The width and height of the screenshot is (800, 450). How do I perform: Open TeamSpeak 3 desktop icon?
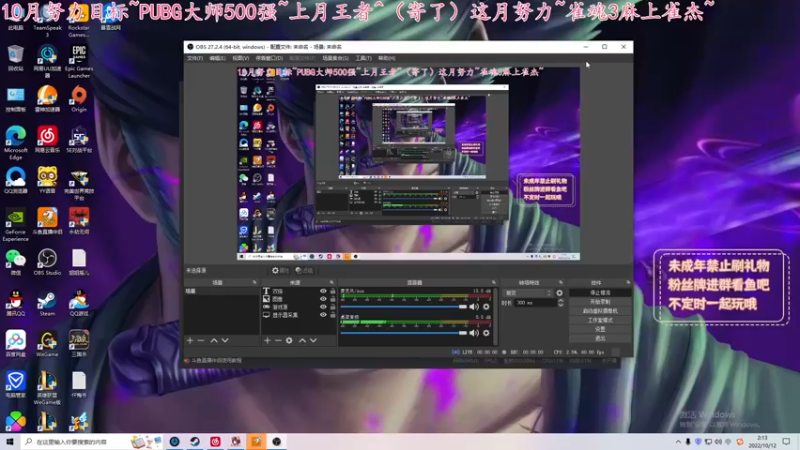pos(47,23)
